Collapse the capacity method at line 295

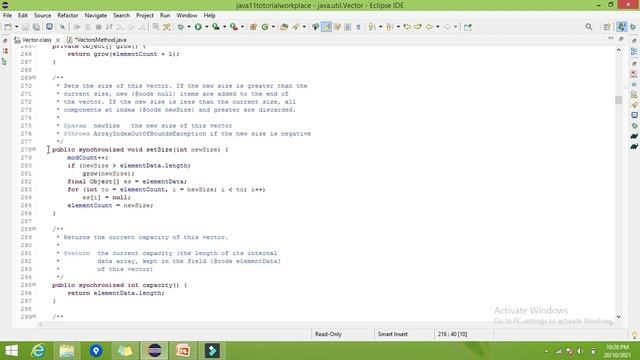(x=35, y=285)
